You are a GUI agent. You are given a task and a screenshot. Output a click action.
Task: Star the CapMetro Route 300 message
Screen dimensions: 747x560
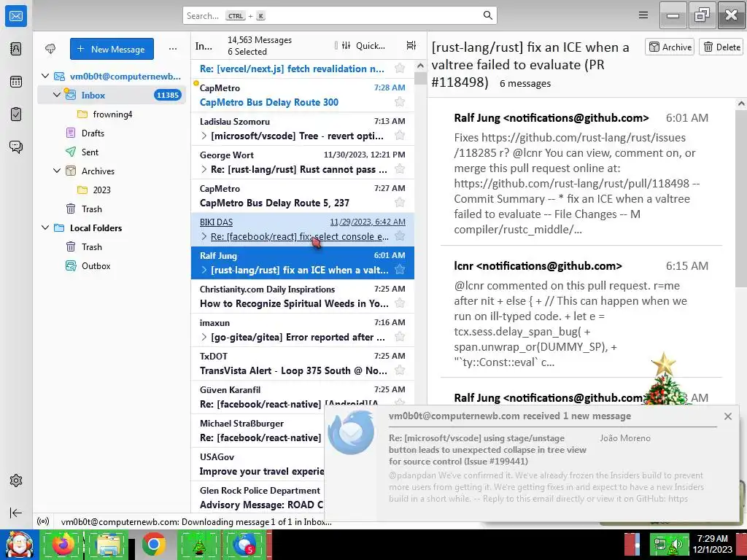click(x=400, y=101)
